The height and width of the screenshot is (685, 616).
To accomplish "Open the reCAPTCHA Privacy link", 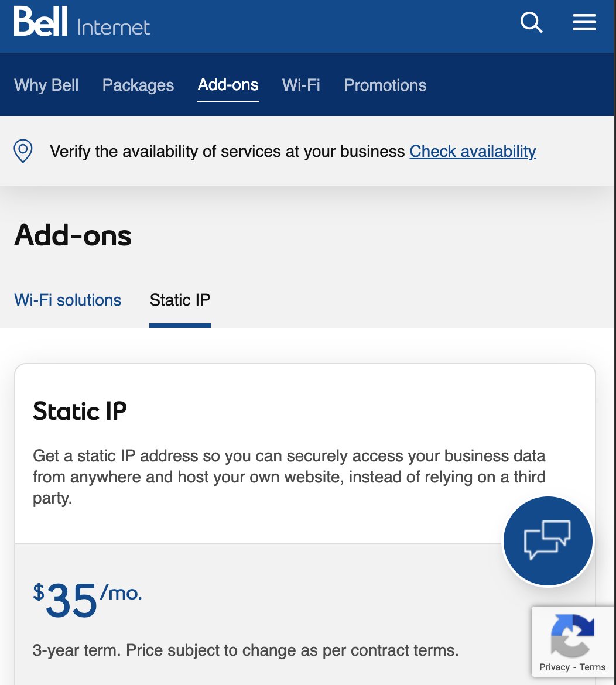I will tap(555, 667).
